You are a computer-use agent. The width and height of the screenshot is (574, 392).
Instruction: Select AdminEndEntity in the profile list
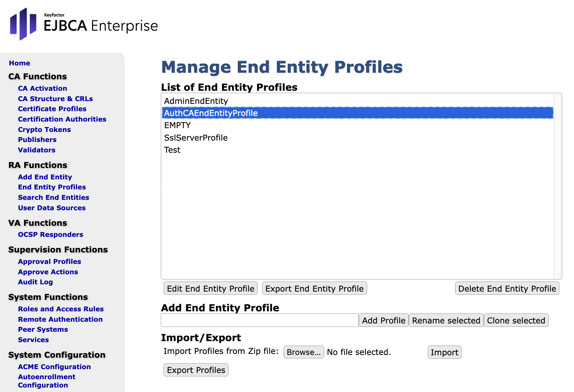[x=196, y=101]
